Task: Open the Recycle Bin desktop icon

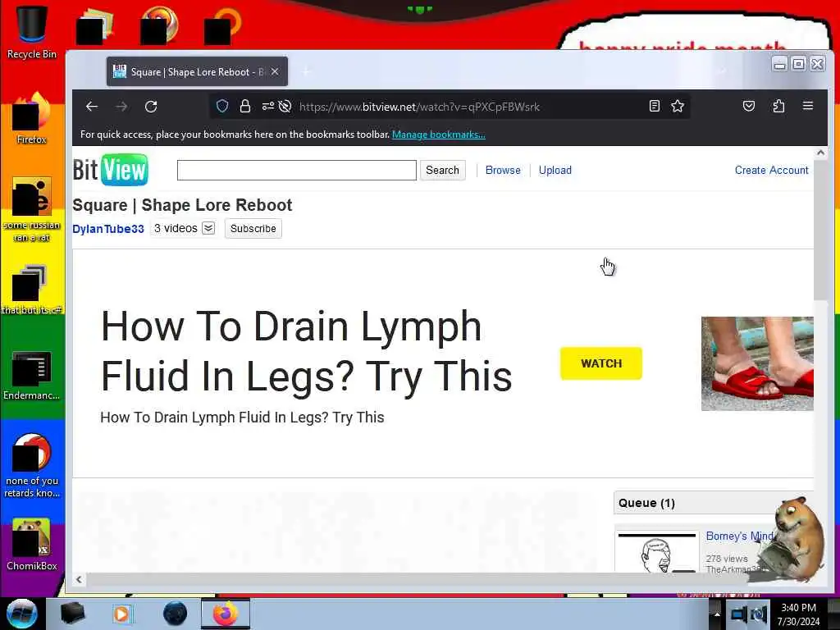Action: 32,32
